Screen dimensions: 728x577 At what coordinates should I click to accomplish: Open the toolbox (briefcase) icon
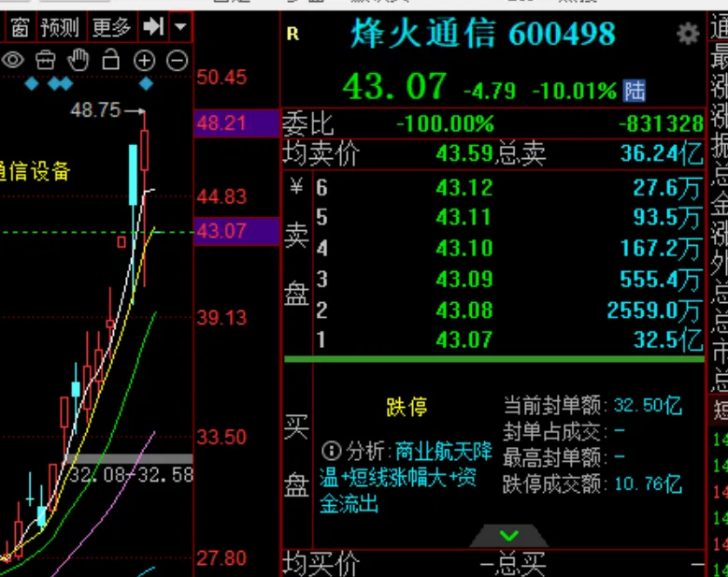pyautogui.click(x=45, y=61)
